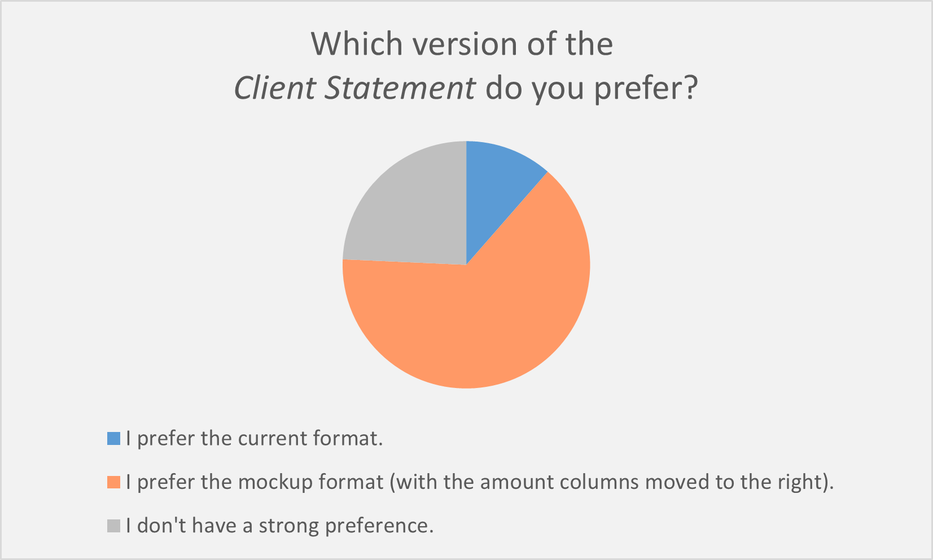Select the mockup format legend entry text
This screenshot has width=933, height=560.
tap(480, 482)
